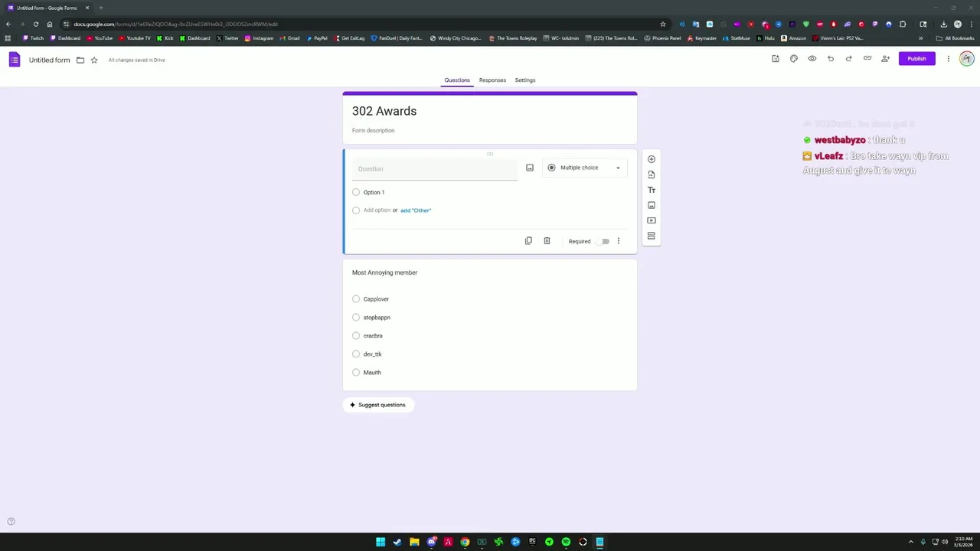Screen dimensions: 980x551
Task: Click the Windows Start button
Action: 381,542
